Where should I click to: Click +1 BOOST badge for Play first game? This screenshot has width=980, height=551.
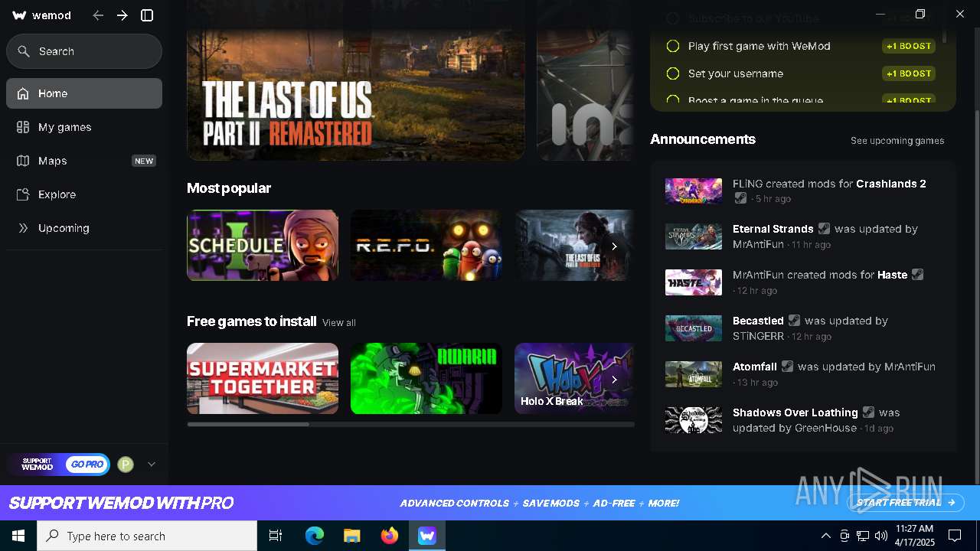pos(909,46)
